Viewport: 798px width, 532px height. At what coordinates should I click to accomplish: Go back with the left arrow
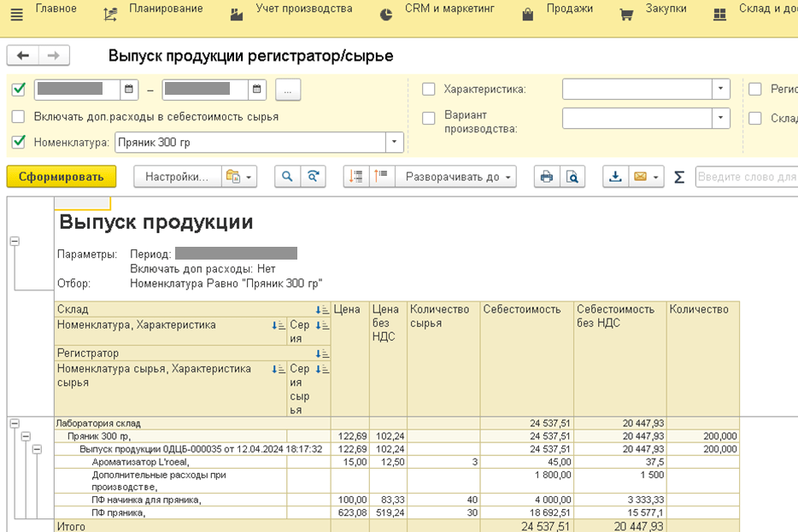[23, 56]
